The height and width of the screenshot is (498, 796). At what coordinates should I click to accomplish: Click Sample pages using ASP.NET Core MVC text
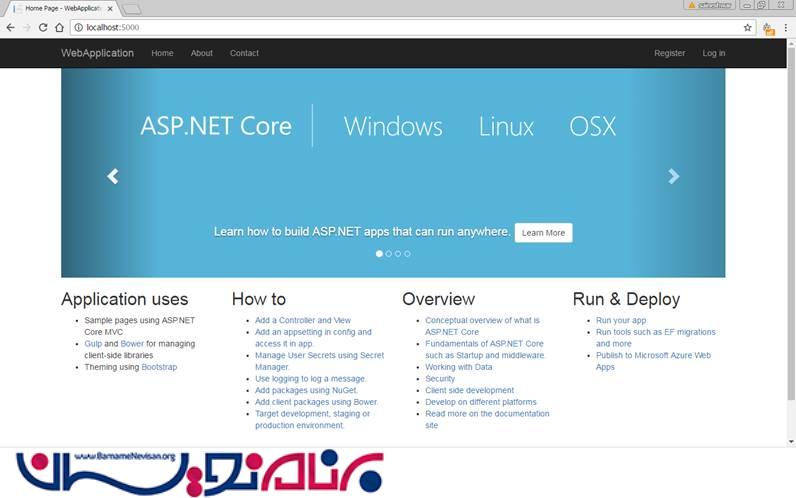coord(140,326)
